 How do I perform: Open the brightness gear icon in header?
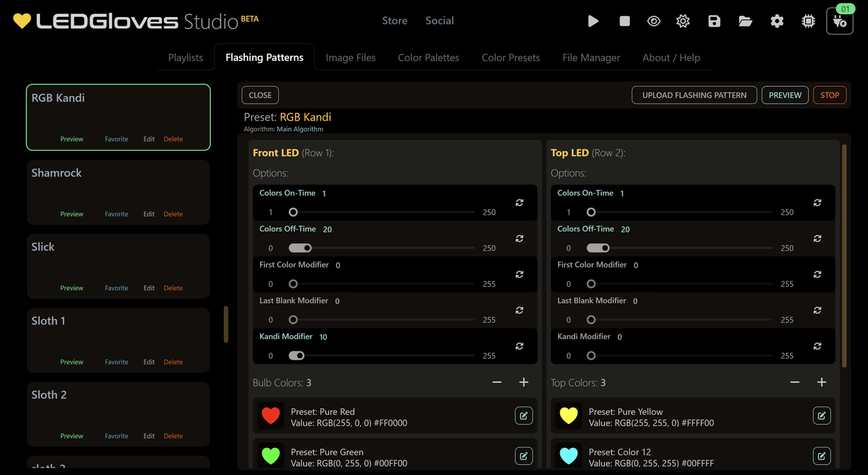click(683, 21)
